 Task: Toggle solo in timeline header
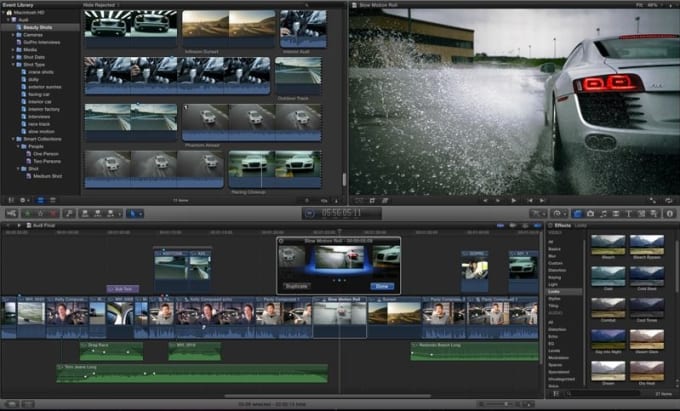(x=524, y=225)
